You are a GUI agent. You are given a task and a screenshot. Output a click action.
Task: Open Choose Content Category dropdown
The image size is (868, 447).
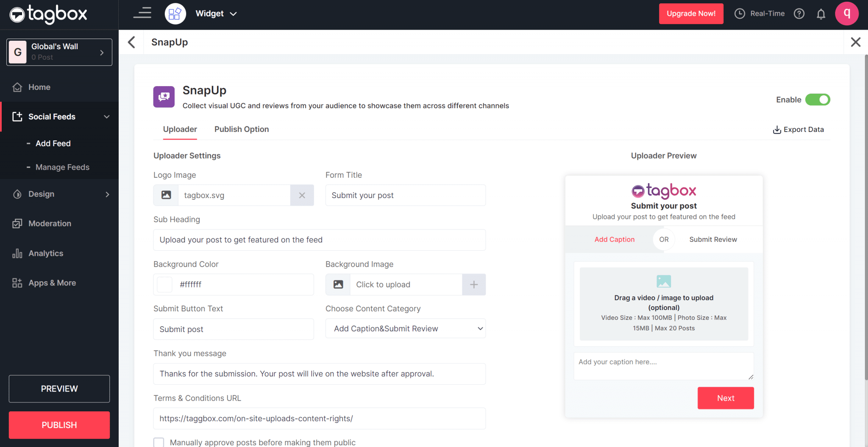point(405,329)
